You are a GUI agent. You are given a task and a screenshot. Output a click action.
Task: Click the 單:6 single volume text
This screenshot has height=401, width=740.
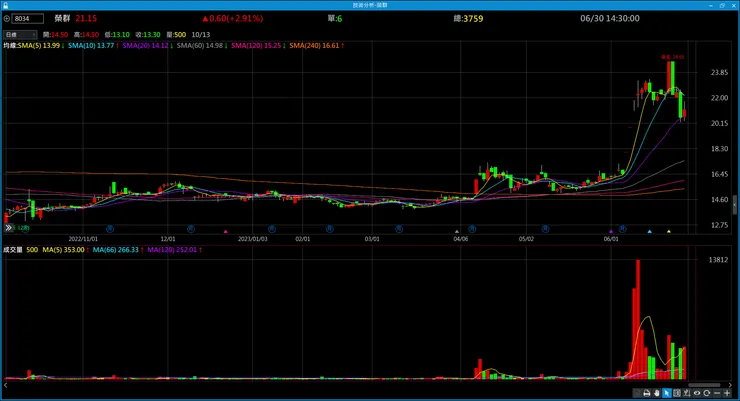click(x=335, y=18)
